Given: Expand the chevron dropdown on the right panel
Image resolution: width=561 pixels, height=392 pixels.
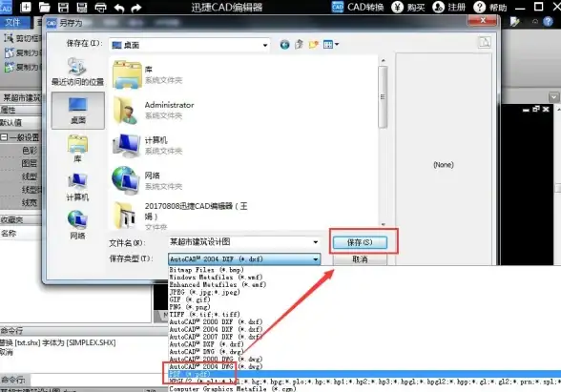Looking at the screenshot, I should click(x=553, y=97).
